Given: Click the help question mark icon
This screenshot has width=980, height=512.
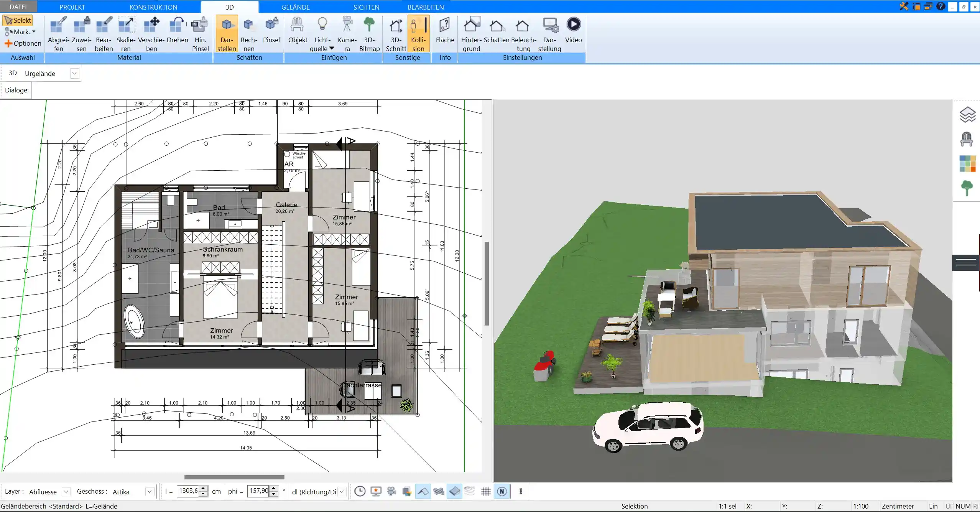Looking at the screenshot, I should point(940,6).
